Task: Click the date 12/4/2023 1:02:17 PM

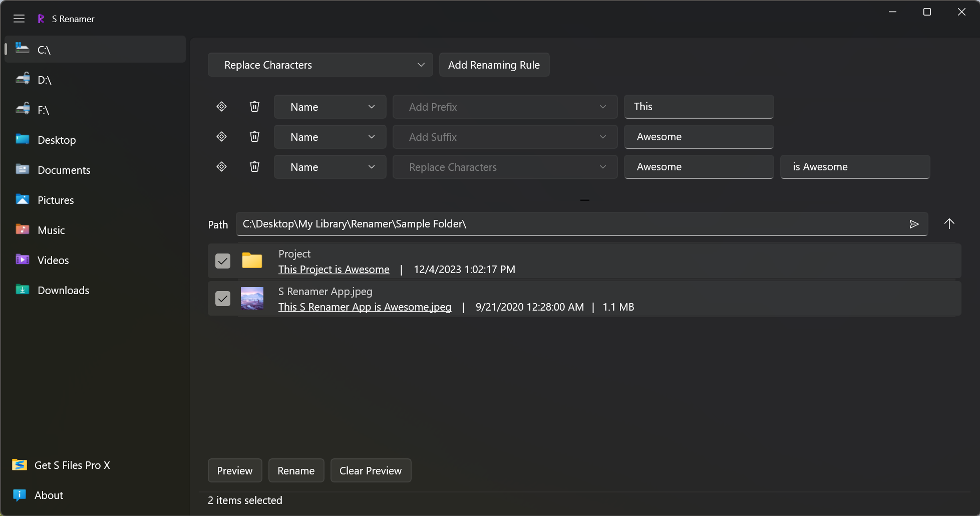Action: pyautogui.click(x=464, y=269)
